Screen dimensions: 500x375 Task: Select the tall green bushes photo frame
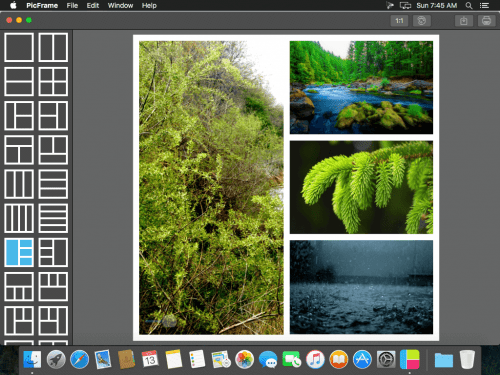[211, 188]
